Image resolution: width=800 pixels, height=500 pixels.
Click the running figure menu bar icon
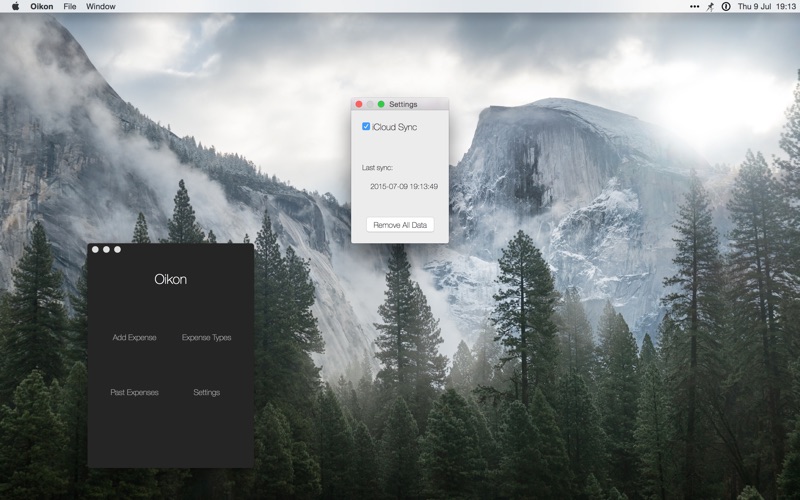710,7
